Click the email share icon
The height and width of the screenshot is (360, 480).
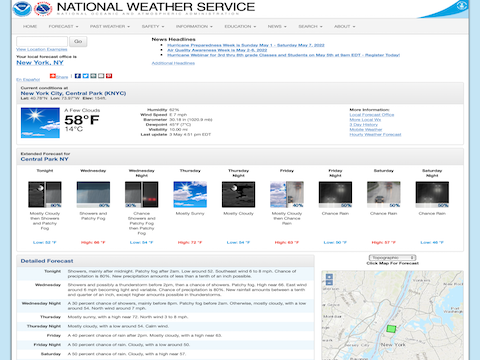[101, 76]
